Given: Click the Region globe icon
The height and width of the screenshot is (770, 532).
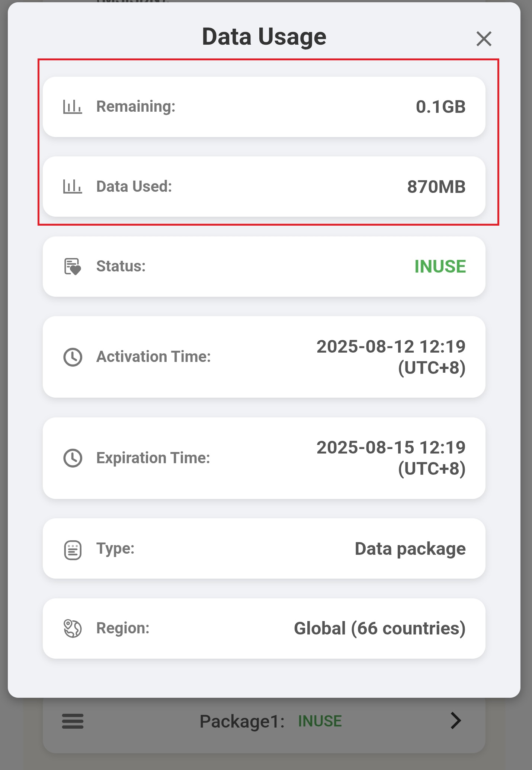Looking at the screenshot, I should click(73, 629).
